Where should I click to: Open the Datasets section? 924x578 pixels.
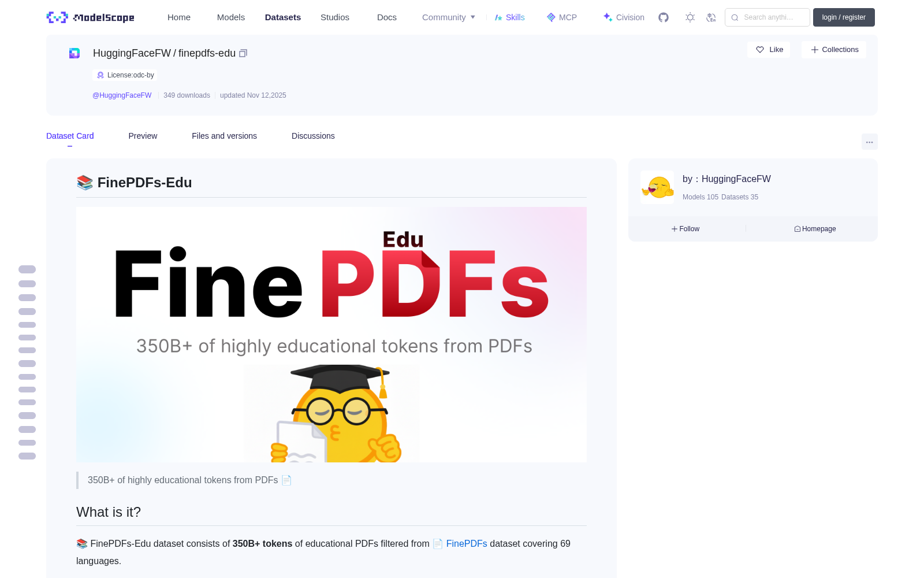[283, 17]
